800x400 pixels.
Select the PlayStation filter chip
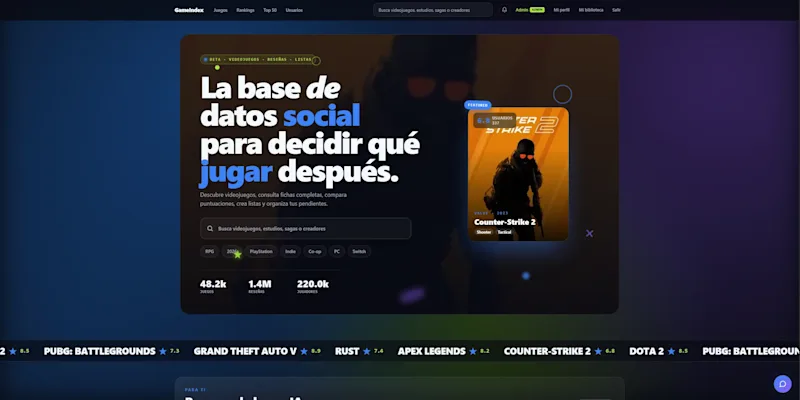(x=261, y=251)
